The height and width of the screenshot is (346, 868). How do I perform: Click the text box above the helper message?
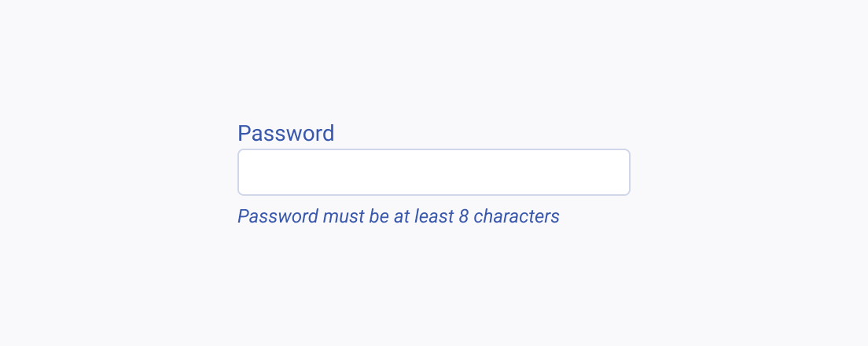[433, 172]
